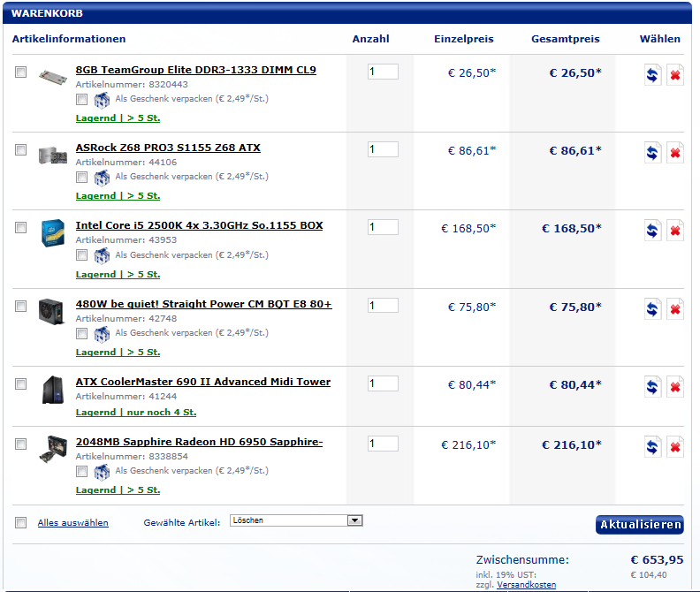Click gift box icon for Sapphire Radeon

[102, 472]
